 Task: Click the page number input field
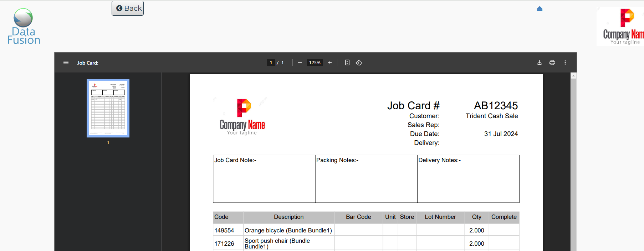271,62
